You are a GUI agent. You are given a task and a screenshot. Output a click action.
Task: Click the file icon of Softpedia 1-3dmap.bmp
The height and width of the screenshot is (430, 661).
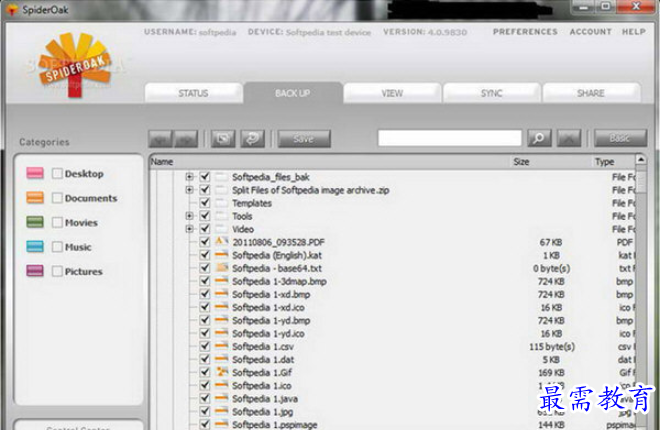(222, 281)
